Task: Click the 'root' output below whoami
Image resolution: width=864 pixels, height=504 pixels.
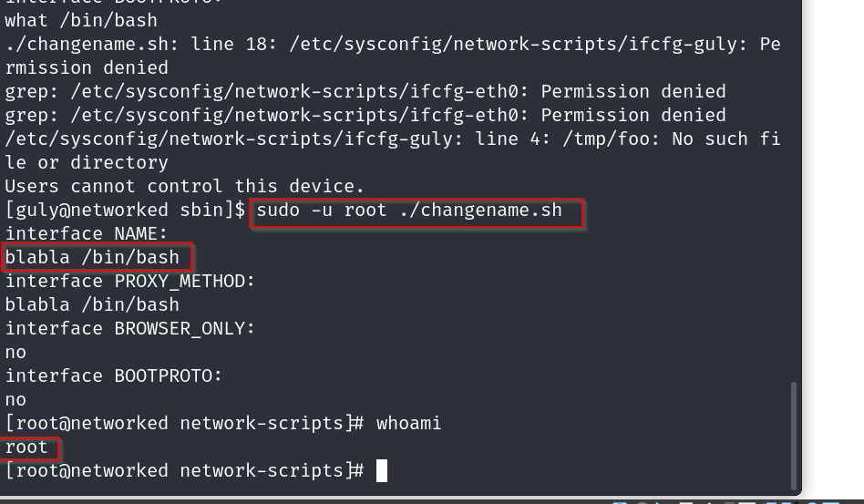Action: click(x=26, y=447)
